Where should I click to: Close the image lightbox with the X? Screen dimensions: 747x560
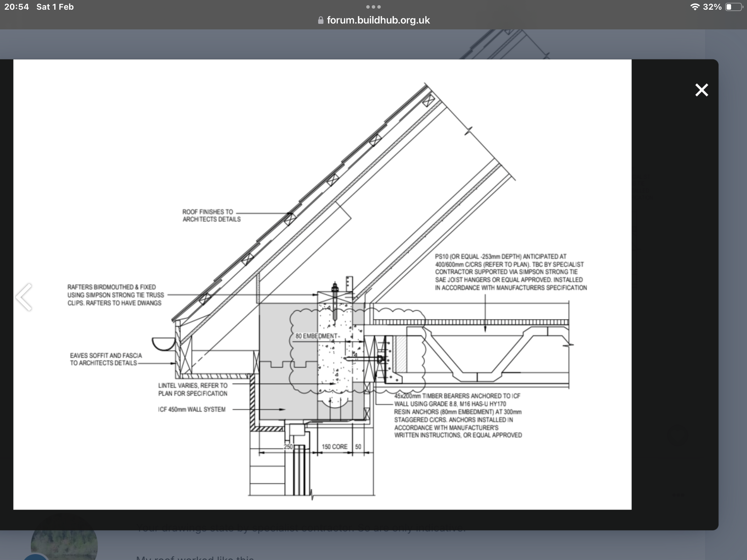pos(701,90)
